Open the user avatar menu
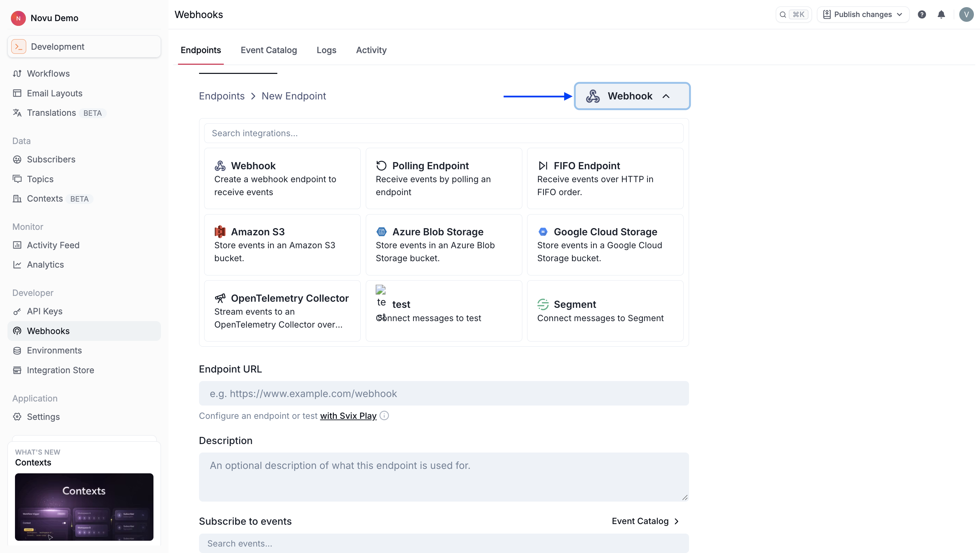Screen dimensions: 980x553 (966, 14)
